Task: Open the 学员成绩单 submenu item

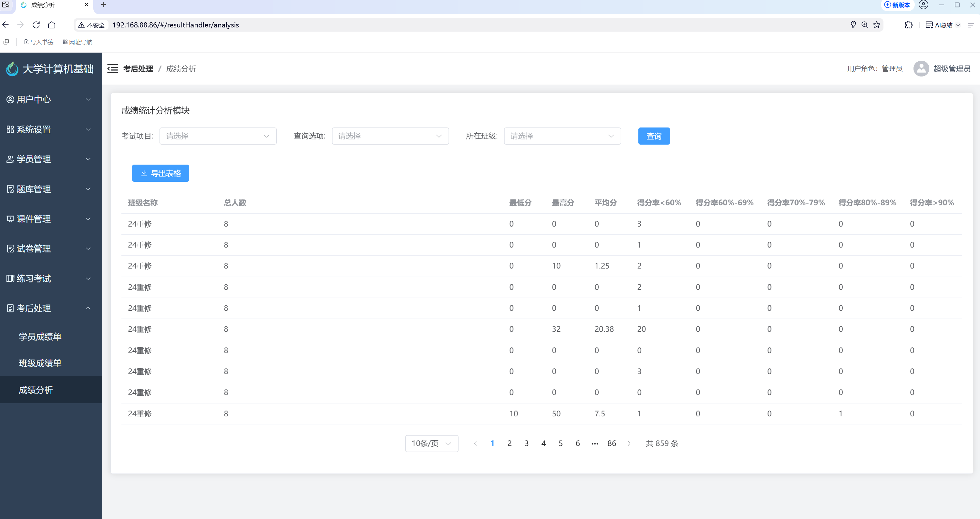Action: click(40, 337)
